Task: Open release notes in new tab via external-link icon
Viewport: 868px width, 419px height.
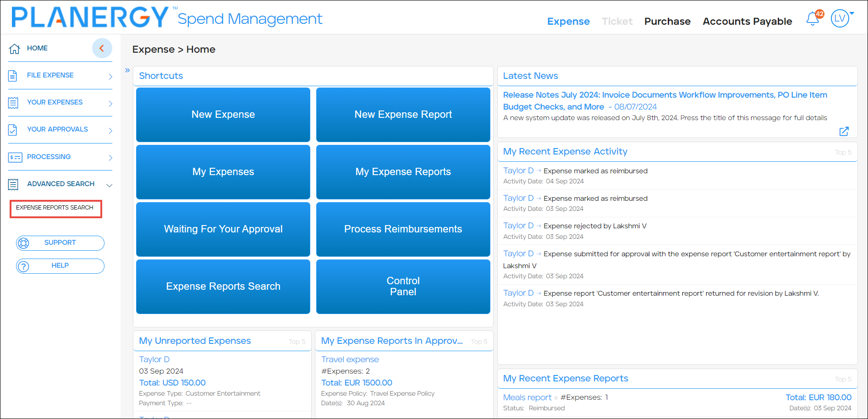Action: (x=844, y=132)
